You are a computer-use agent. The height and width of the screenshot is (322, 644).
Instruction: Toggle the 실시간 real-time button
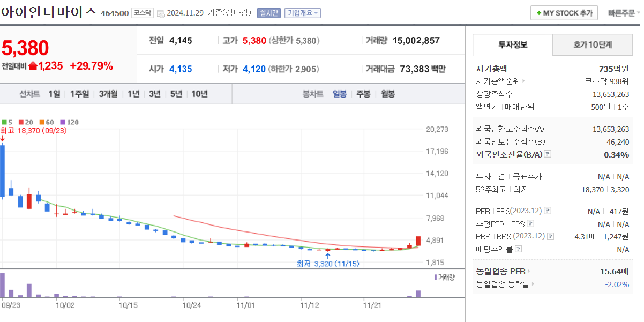268,13
